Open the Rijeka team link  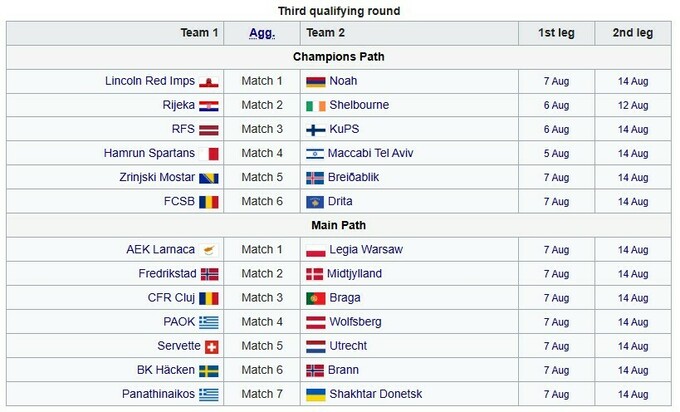tap(174, 105)
